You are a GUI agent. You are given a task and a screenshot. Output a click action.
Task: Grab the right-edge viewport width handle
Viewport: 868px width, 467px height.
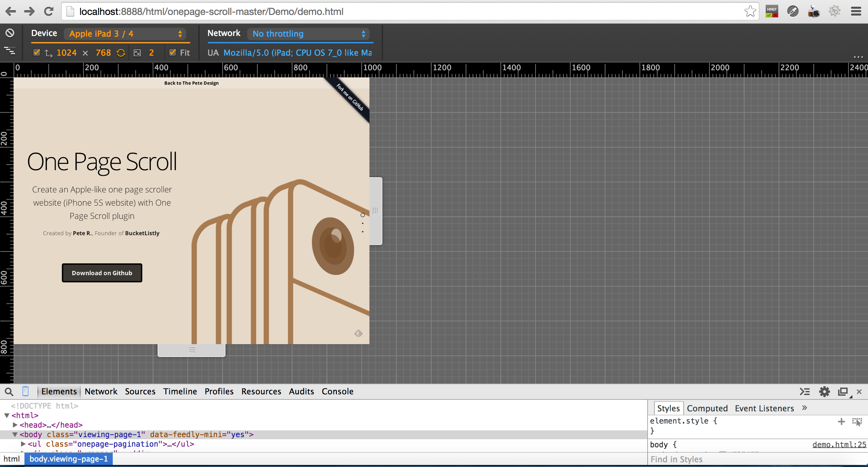(376, 211)
